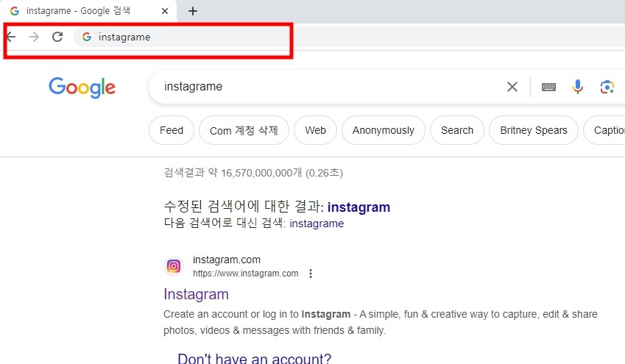Search instead for instagrame link
This screenshot has width=625, height=364.
click(317, 224)
